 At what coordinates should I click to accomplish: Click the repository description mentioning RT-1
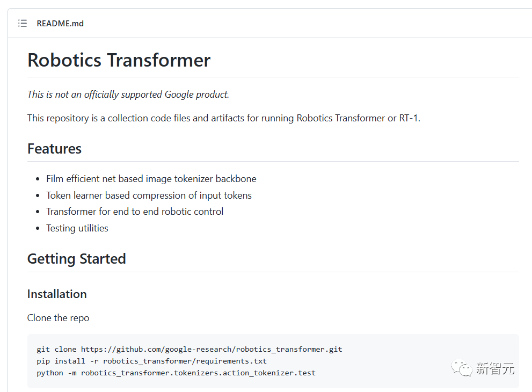coord(223,118)
